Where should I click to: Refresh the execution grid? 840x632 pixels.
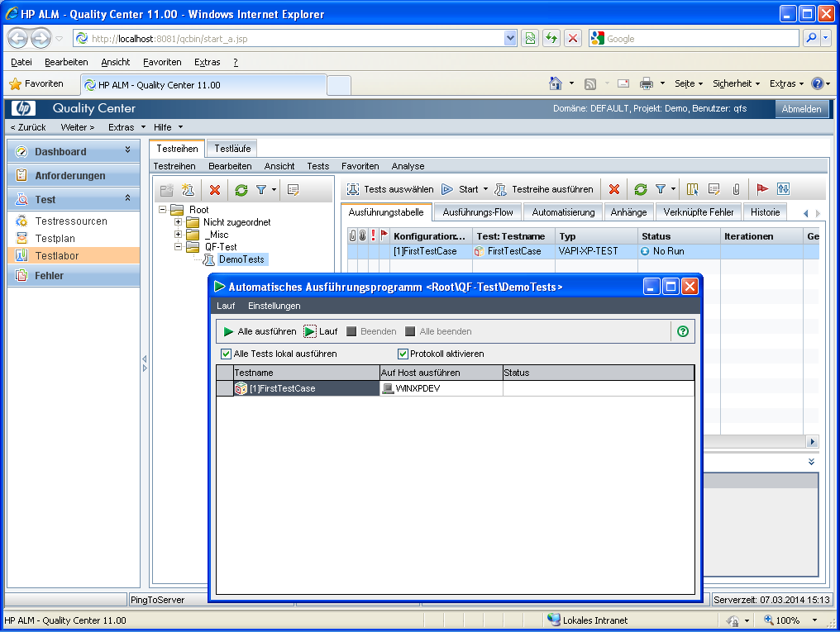pyautogui.click(x=640, y=189)
